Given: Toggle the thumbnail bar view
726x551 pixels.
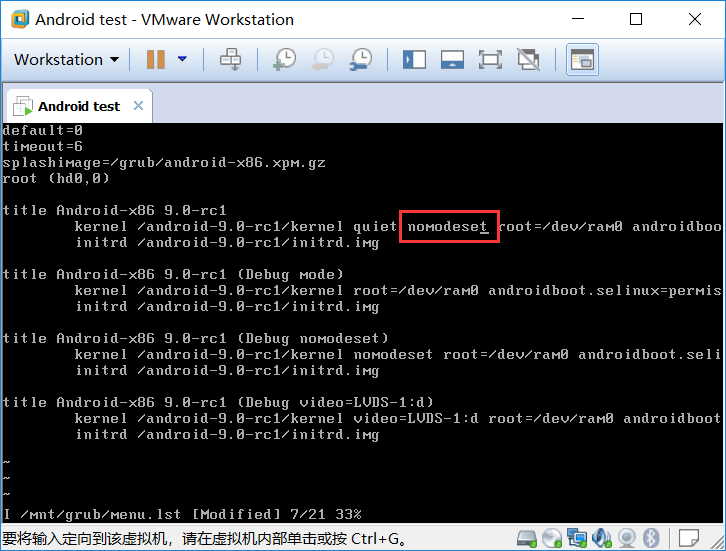Looking at the screenshot, I should coord(452,60).
